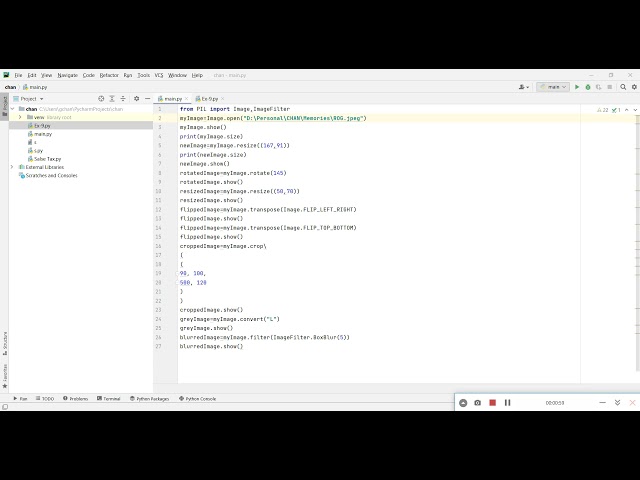Toggle the Structure vertical side tab
The width and height of the screenshot is (640, 480).
[4, 343]
